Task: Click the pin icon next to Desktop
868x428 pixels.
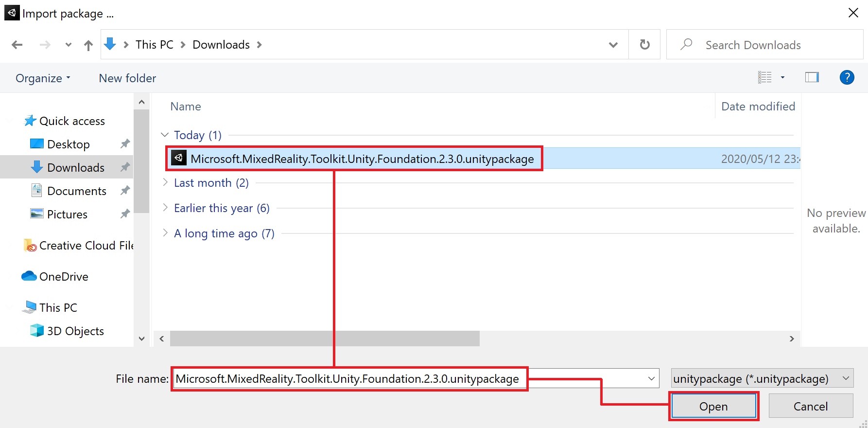Action: (125, 144)
